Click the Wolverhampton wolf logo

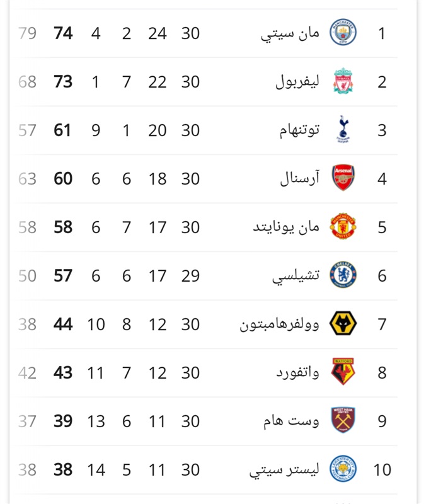click(x=343, y=323)
